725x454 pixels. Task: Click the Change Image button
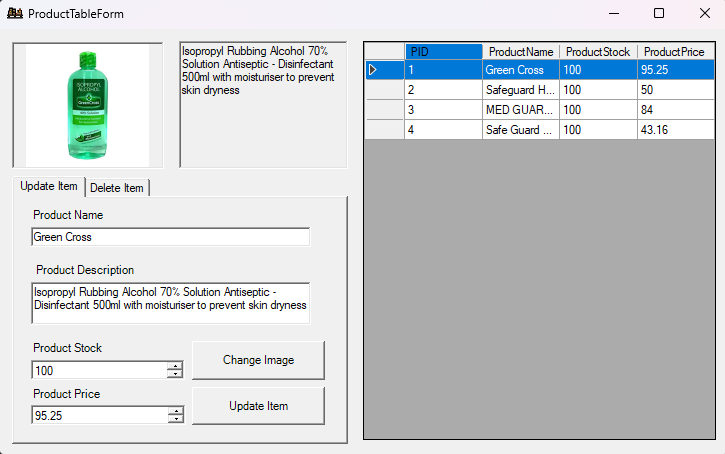pyautogui.click(x=258, y=360)
